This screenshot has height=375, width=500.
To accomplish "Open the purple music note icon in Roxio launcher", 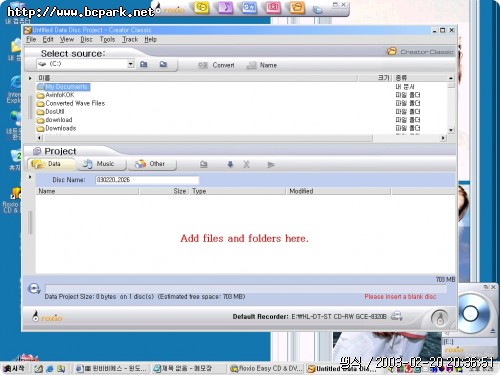I will point(225,7).
